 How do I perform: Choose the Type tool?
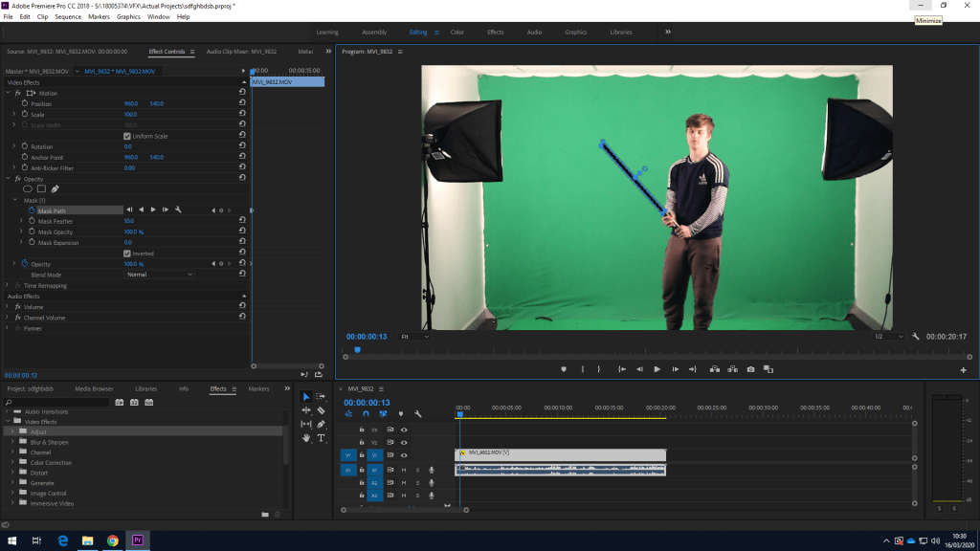click(321, 437)
